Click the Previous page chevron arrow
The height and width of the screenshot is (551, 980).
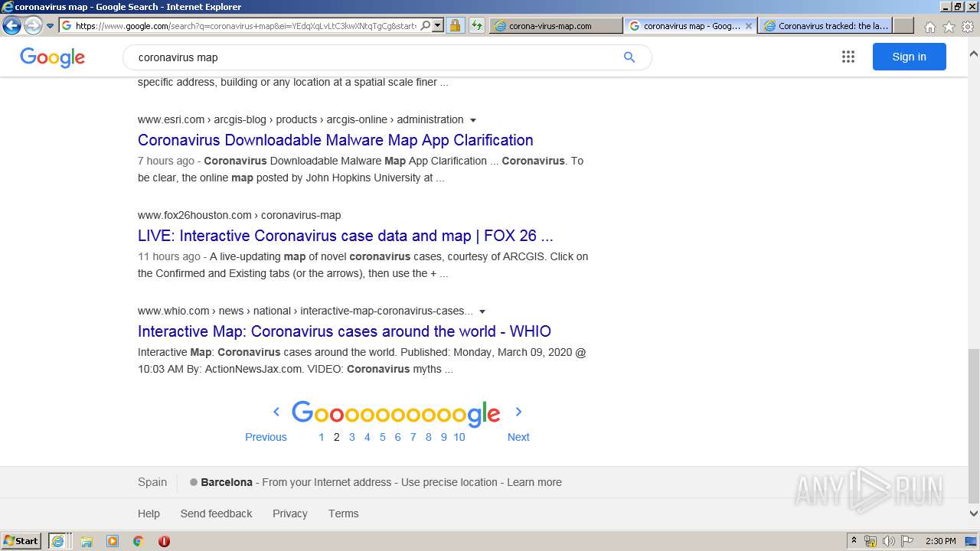(276, 412)
